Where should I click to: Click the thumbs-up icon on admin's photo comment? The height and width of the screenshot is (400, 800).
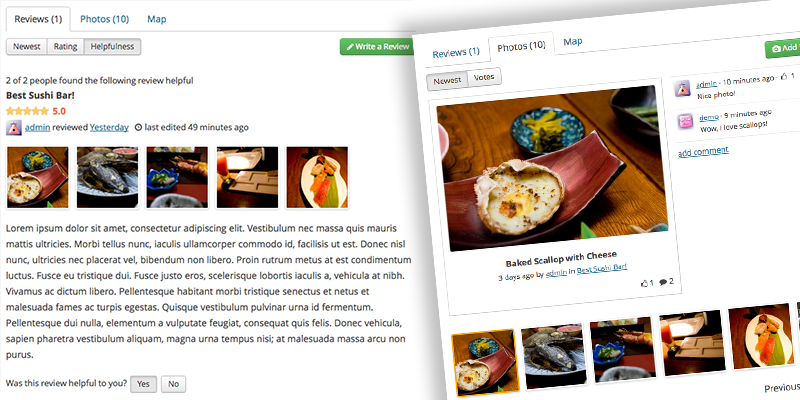tap(784, 78)
